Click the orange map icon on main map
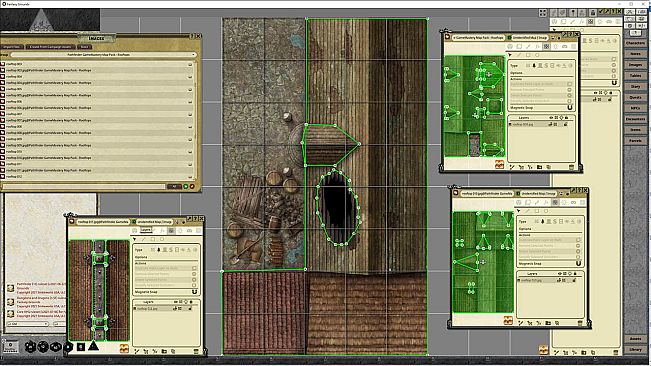The height and width of the screenshot is (366, 651). pos(543,349)
